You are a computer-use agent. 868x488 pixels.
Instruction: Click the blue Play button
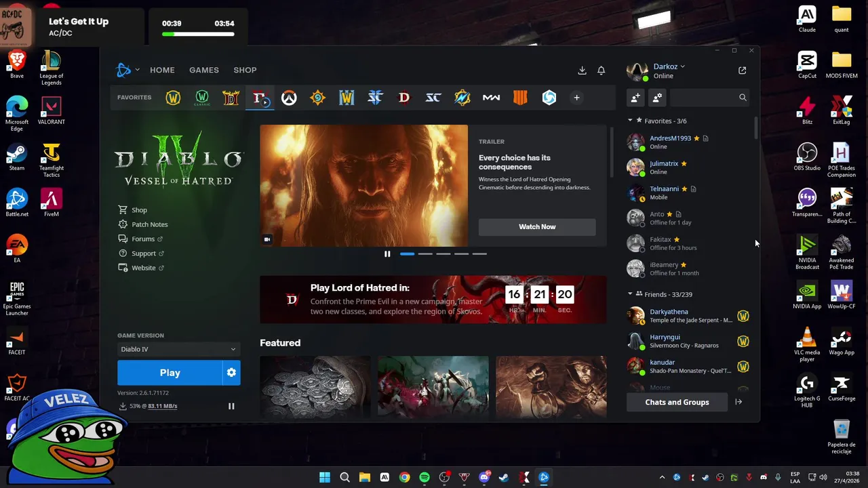pos(170,373)
